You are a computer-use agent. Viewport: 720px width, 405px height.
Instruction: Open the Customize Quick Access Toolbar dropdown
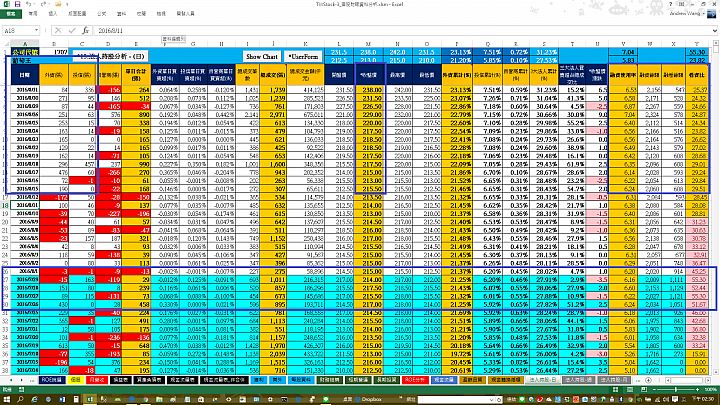pyautogui.click(x=69, y=4)
